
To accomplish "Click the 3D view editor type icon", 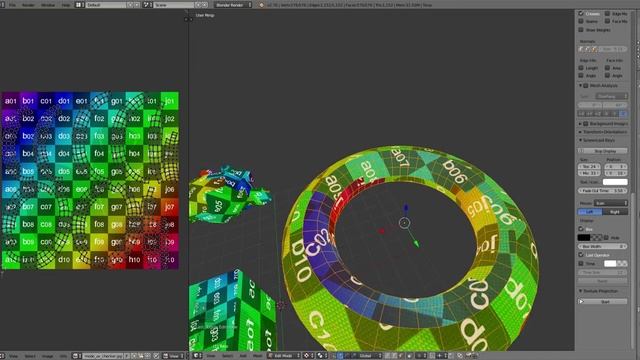I will [198, 356].
